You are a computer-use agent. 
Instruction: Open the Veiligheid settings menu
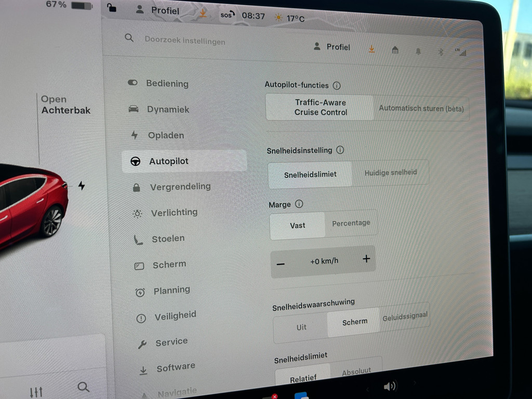click(x=166, y=316)
